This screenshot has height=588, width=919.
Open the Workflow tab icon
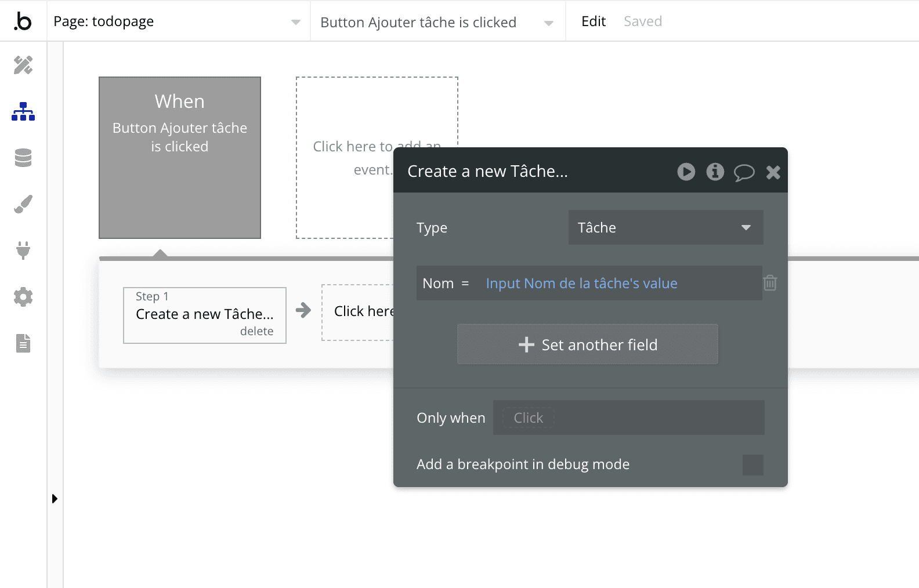click(23, 111)
